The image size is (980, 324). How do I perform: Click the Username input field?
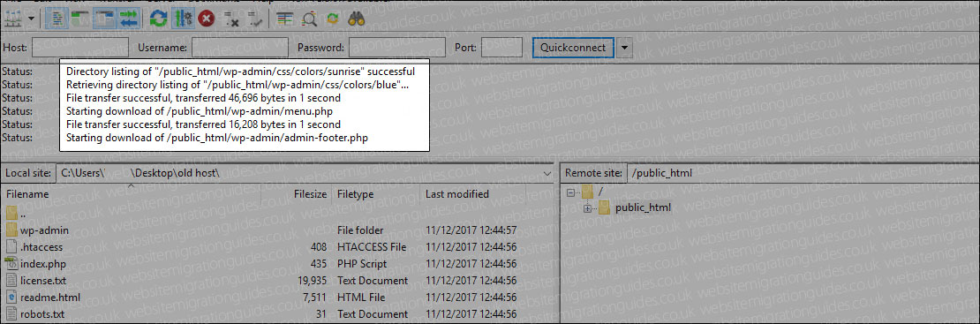pos(240,47)
